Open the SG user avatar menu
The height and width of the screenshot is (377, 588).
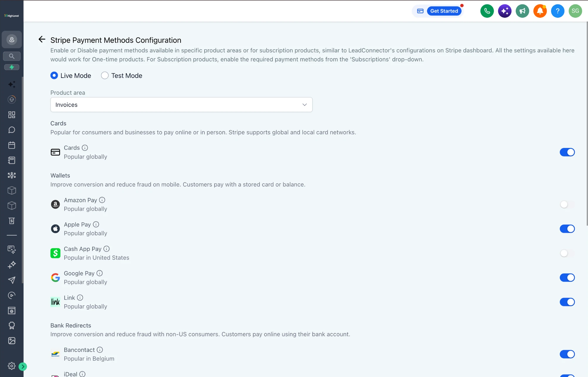coord(575,11)
